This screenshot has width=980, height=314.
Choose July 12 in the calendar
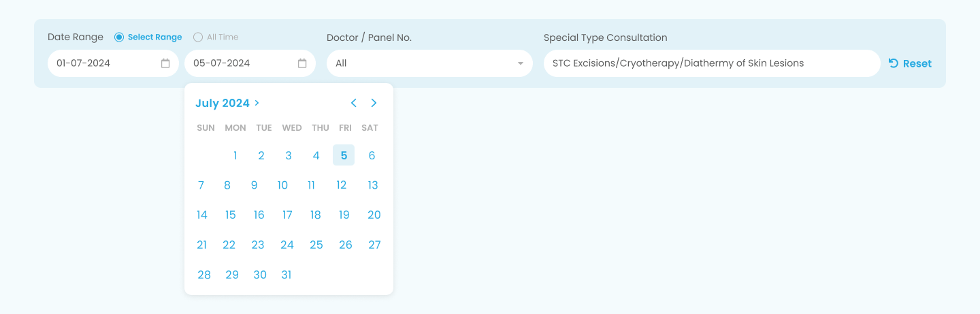point(342,185)
